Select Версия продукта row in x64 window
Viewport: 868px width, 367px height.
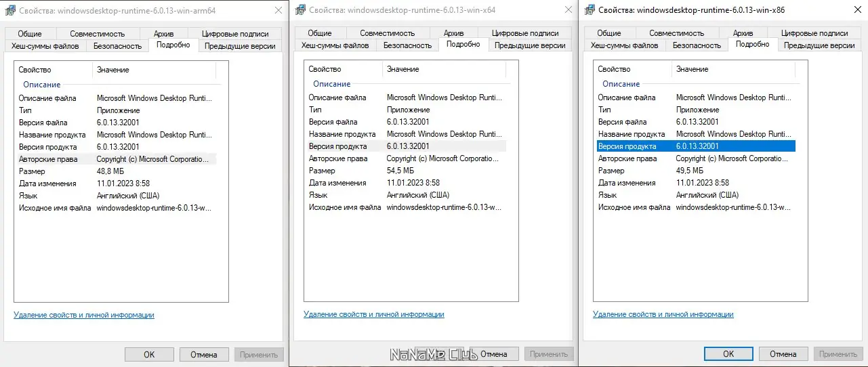point(406,146)
